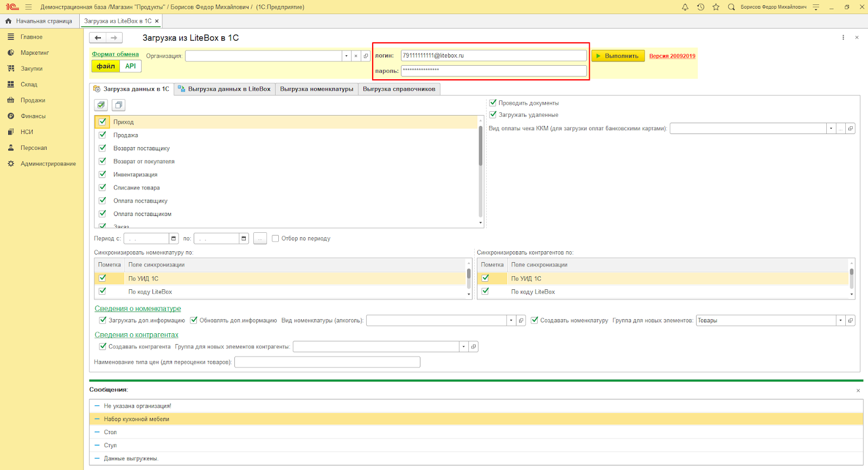Image resolution: width=868 pixels, height=470 pixels.
Task: Open the Сведения о контрагентах link
Action: click(x=137, y=335)
